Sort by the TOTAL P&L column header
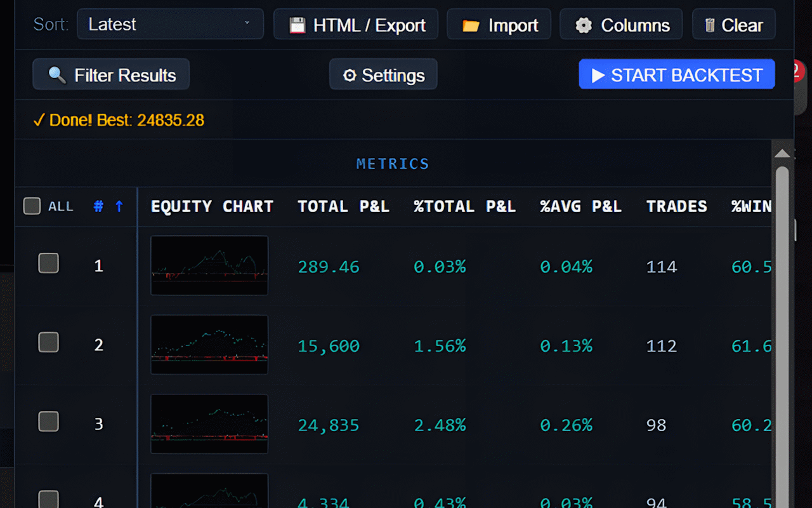The image size is (812, 508). [x=343, y=206]
